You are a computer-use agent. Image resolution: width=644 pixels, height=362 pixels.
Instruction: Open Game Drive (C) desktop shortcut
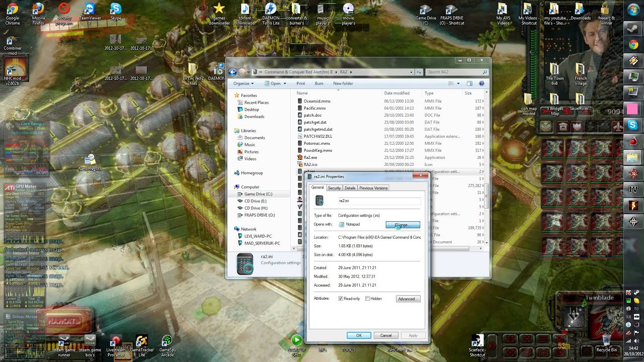pos(426,14)
